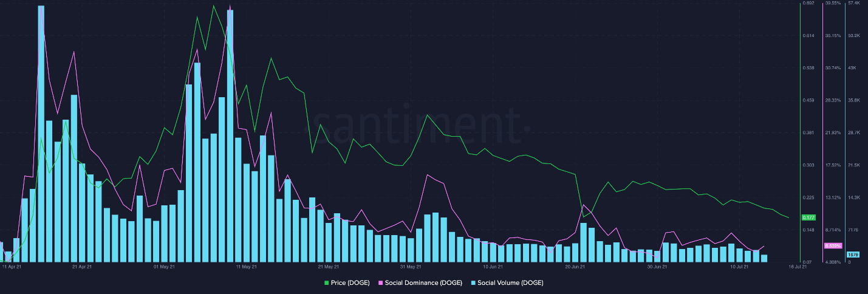This screenshot has height=294, width=868.
Task: Click the 57.4K top volume axis label
Action: (x=854, y=3)
